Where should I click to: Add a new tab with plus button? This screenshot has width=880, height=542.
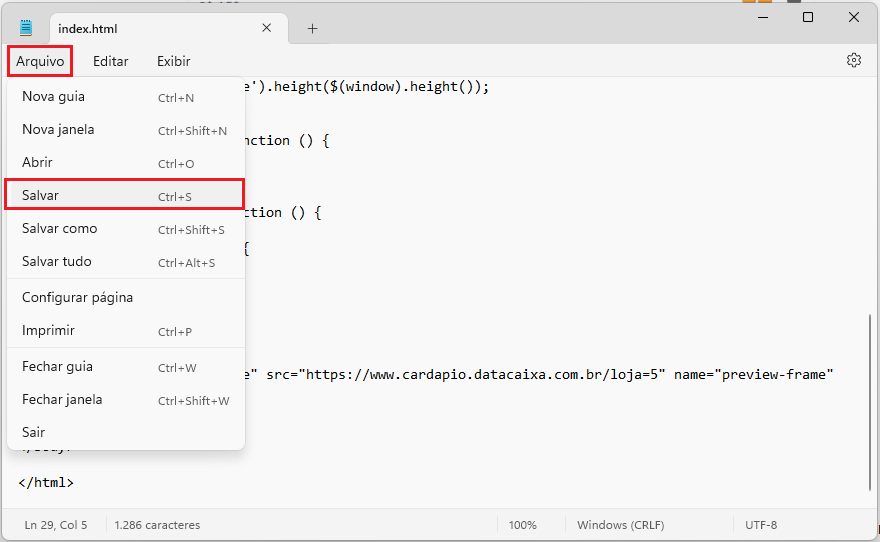pos(312,28)
